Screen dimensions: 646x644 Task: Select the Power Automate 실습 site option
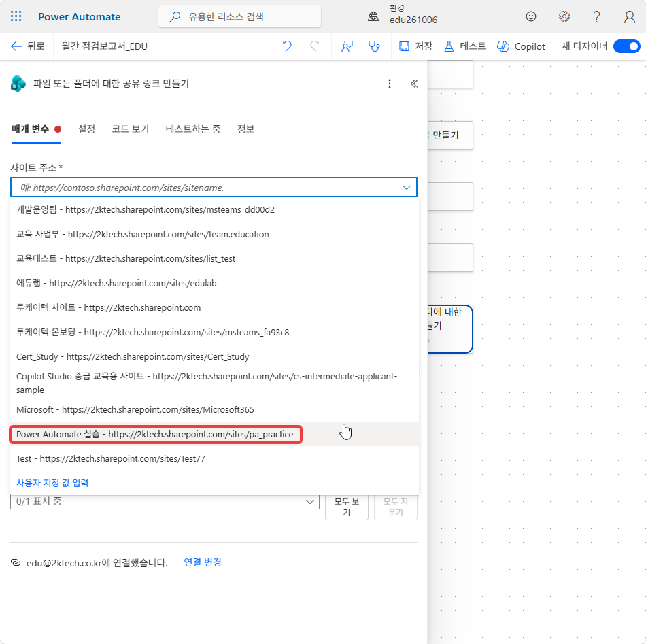click(214, 435)
